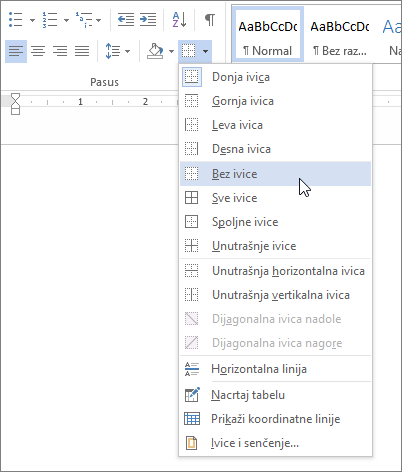The height and width of the screenshot is (472, 402).
Task: Open the line spacing dropdown
Action: click(x=118, y=51)
